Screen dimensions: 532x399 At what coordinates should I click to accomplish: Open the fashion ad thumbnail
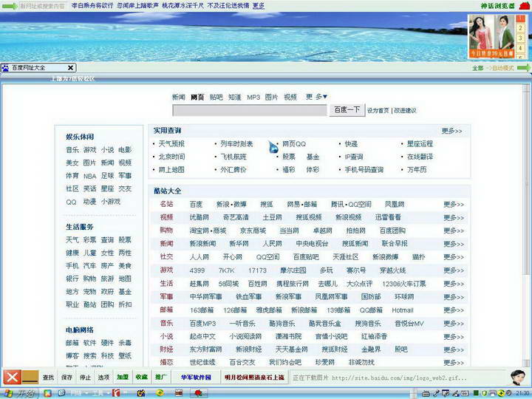pyautogui.click(x=491, y=36)
